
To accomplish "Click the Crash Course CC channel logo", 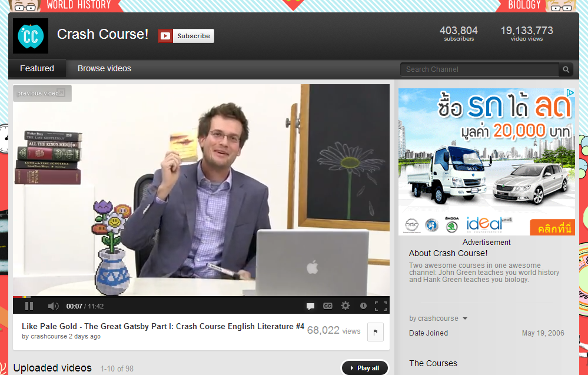I will [x=31, y=36].
